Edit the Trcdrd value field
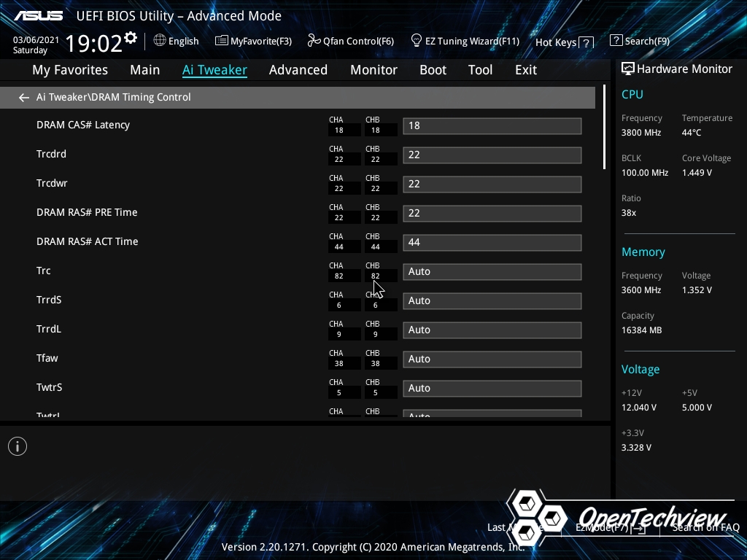This screenshot has height=560, width=747. [492, 155]
